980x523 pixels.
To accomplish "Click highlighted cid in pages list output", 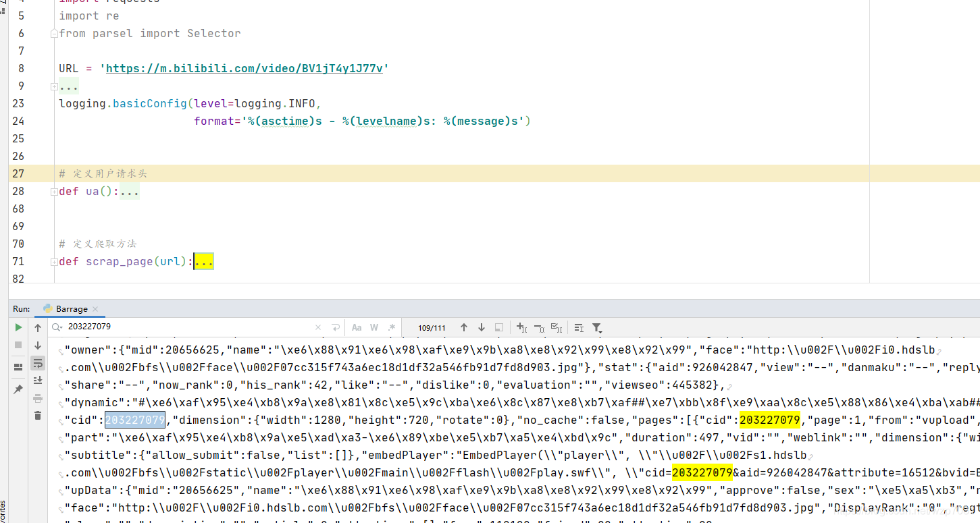I will click(x=770, y=420).
